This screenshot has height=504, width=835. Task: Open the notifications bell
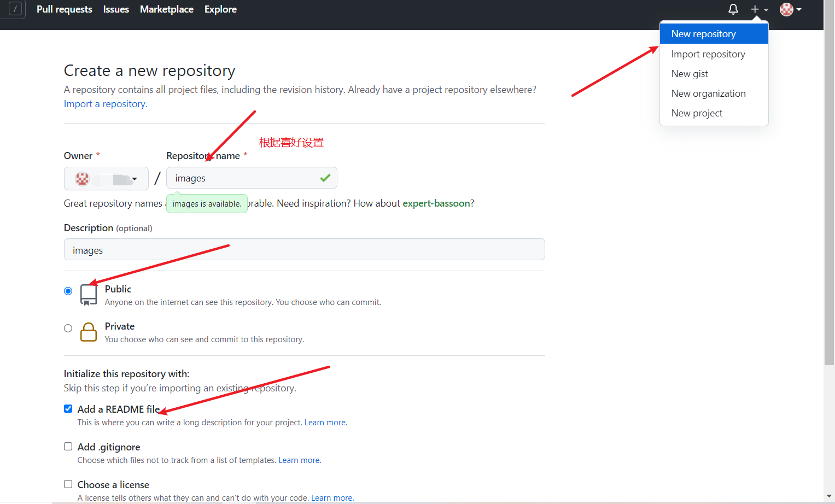point(733,9)
